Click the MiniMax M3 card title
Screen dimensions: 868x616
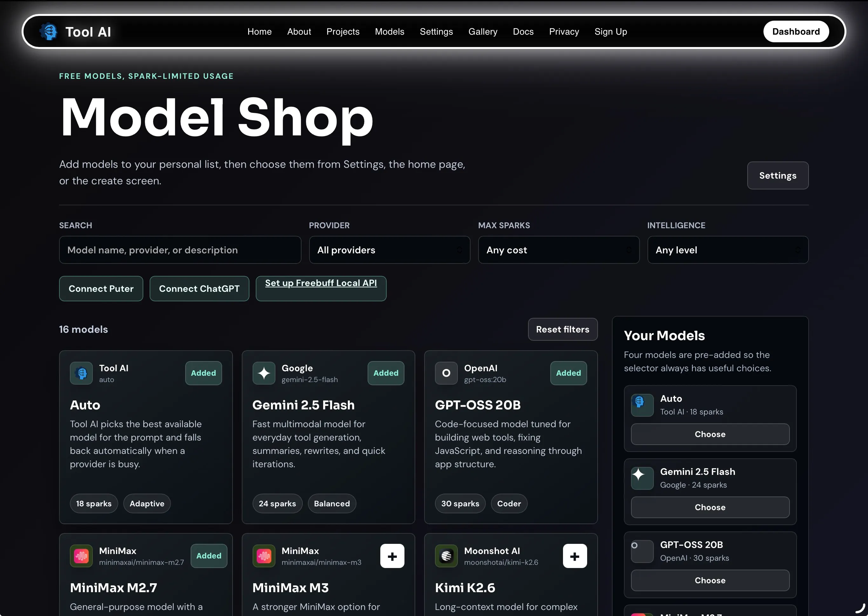[291, 588]
